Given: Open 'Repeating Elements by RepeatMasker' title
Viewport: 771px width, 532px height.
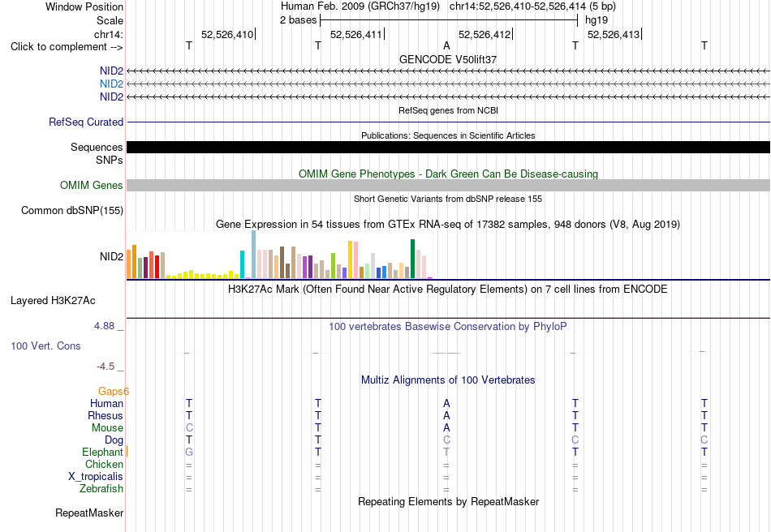Looking at the screenshot, I should click(448, 501).
